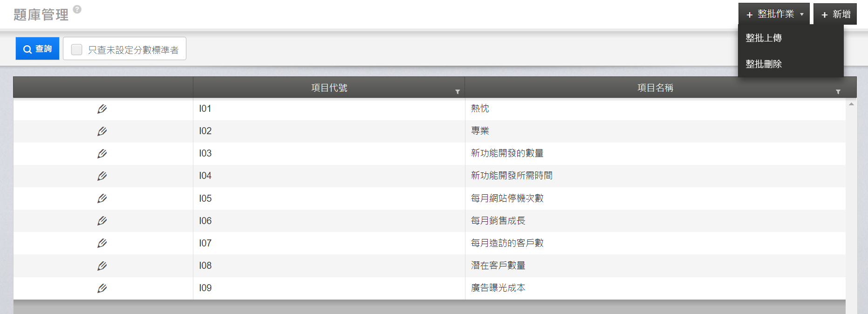Edit the 潛在客戶數量 item
868x314 pixels.
pos(102,266)
